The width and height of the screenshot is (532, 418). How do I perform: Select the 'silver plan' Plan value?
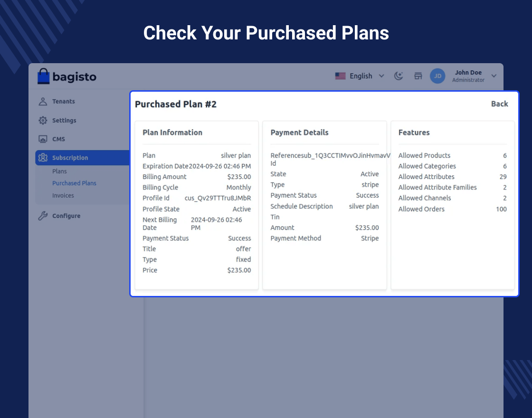(x=236, y=155)
